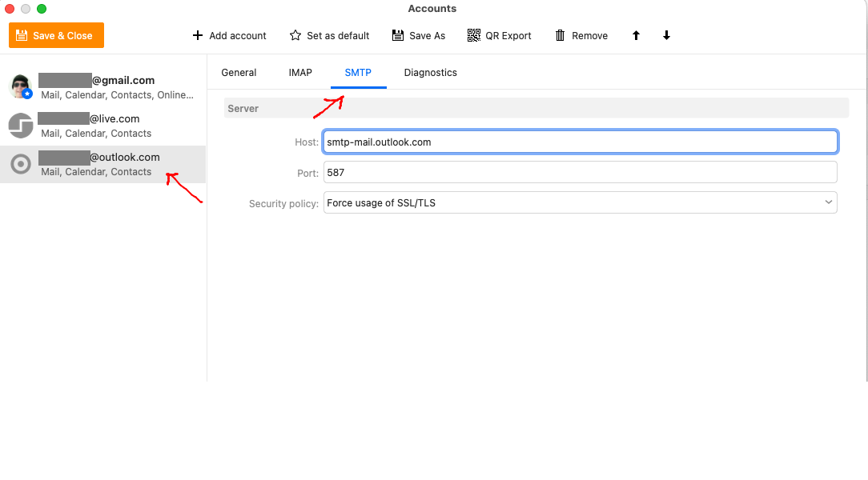Select the outlook.com account
This screenshot has width=868, height=480.
(103, 164)
